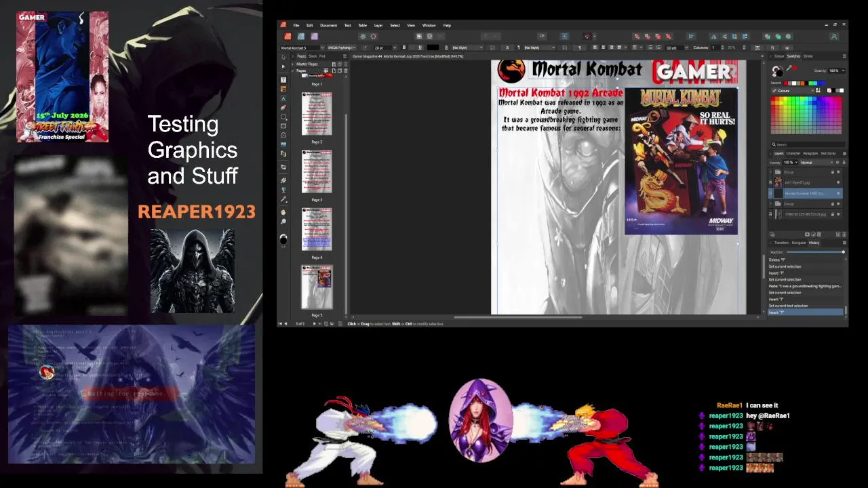Image resolution: width=868 pixels, height=488 pixels.
Task: Toggle visibility of Mortal Kombat 1992 layer
Action: click(838, 193)
